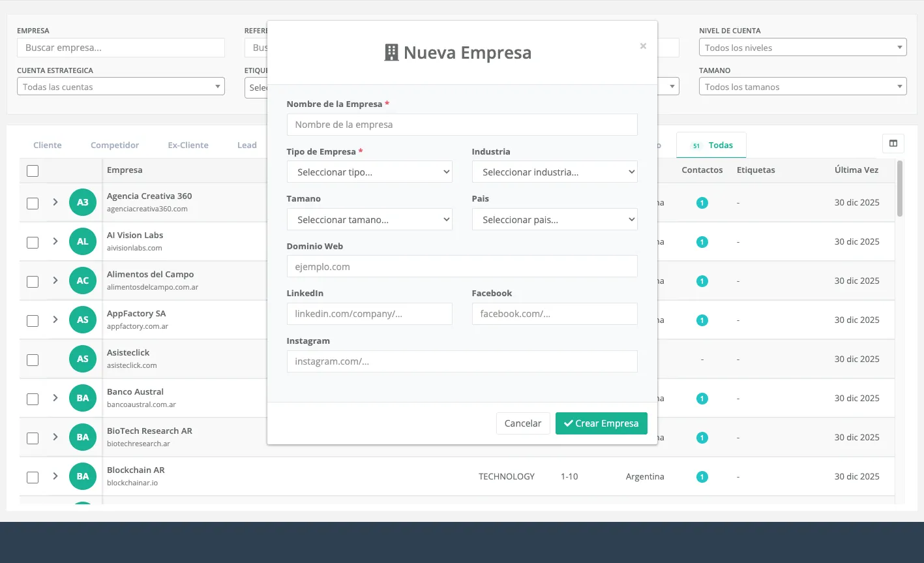
Task: Check the Agencia Creativa 360 row checkbox
Action: click(33, 204)
